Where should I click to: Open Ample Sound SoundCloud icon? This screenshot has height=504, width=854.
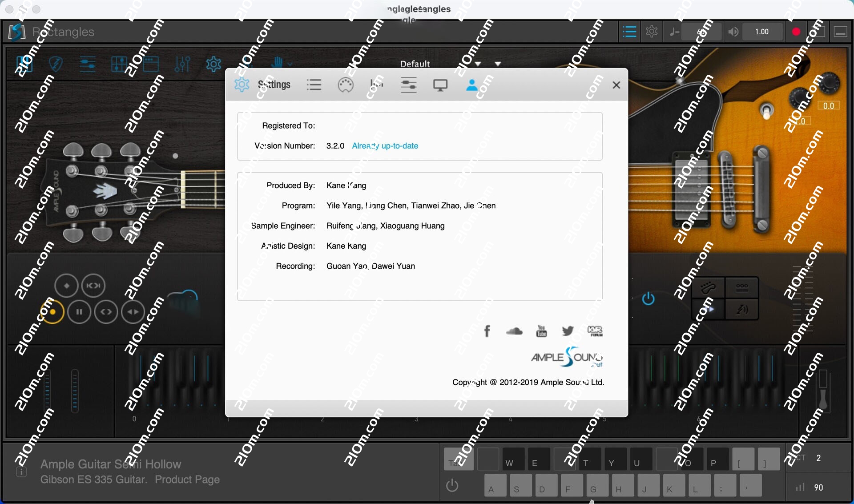pos(514,331)
